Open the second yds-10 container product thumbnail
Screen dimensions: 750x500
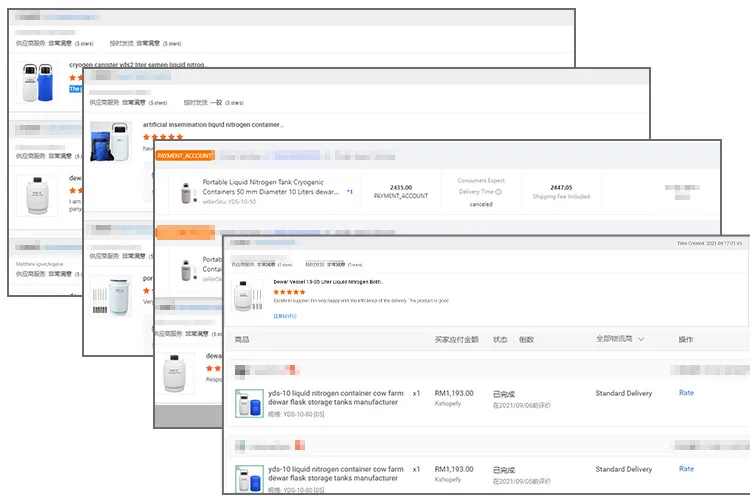[248, 478]
